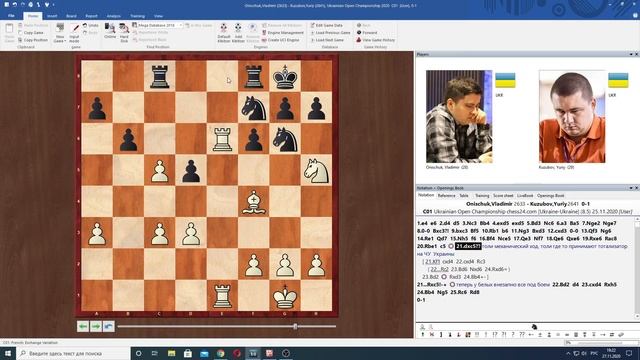Click View Game History
This screenshot has width=640, height=360.
(x=376, y=40)
